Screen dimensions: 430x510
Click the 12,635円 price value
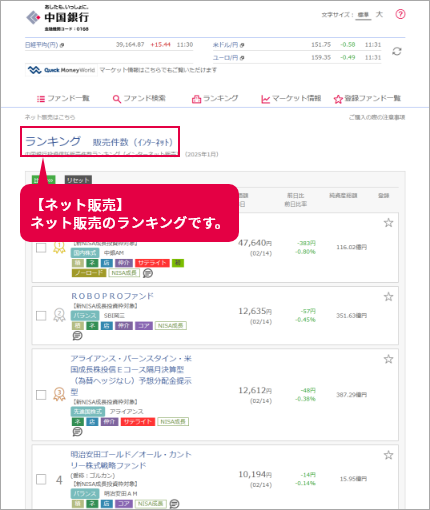click(255, 311)
